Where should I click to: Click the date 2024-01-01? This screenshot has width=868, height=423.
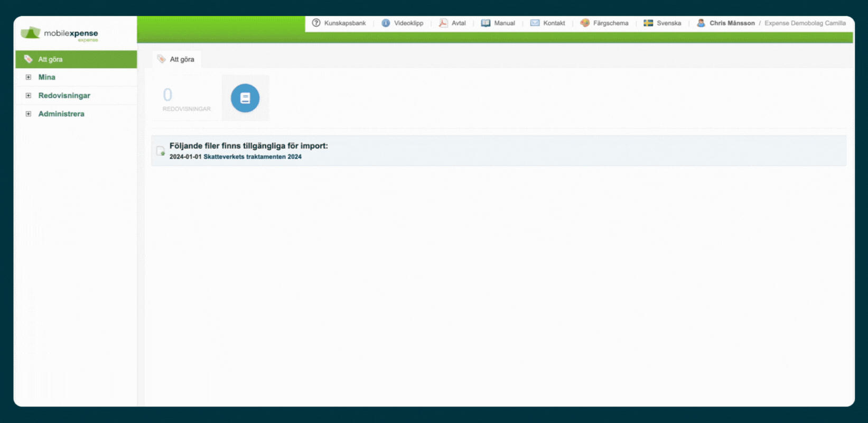coord(185,157)
